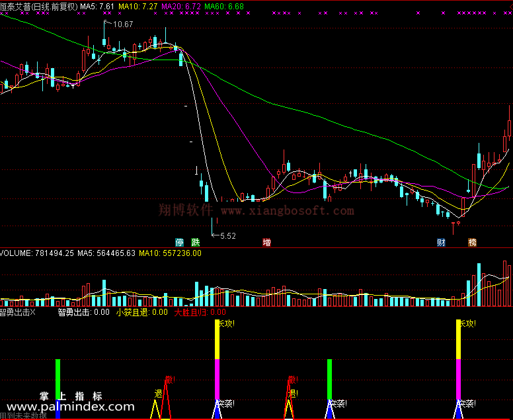Click the 智勇出击: 0.00 value
This screenshot has height=420, width=513.
[84, 312]
